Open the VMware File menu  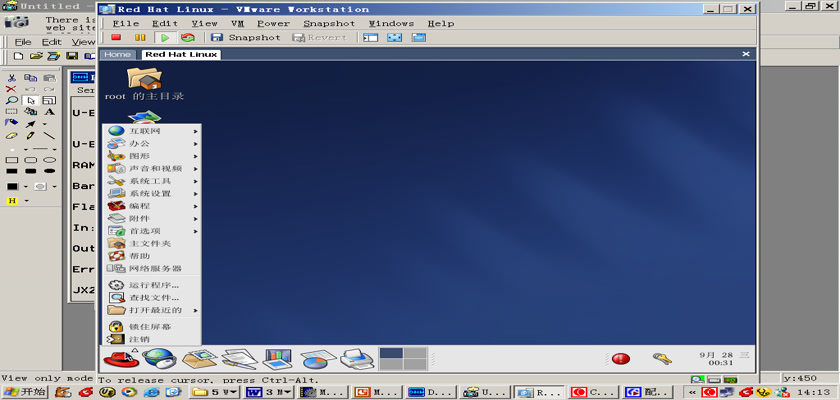[126, 24]
